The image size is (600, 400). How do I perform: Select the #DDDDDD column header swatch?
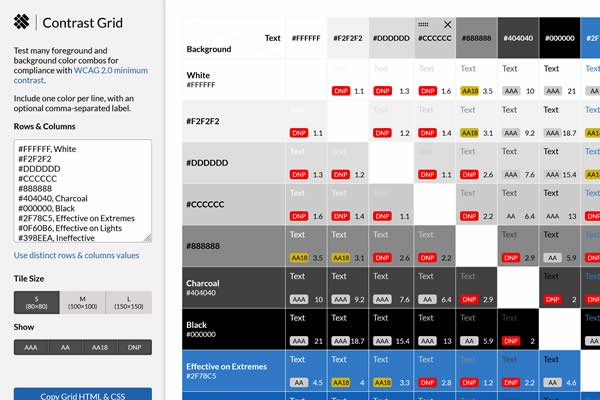point(391,38)
